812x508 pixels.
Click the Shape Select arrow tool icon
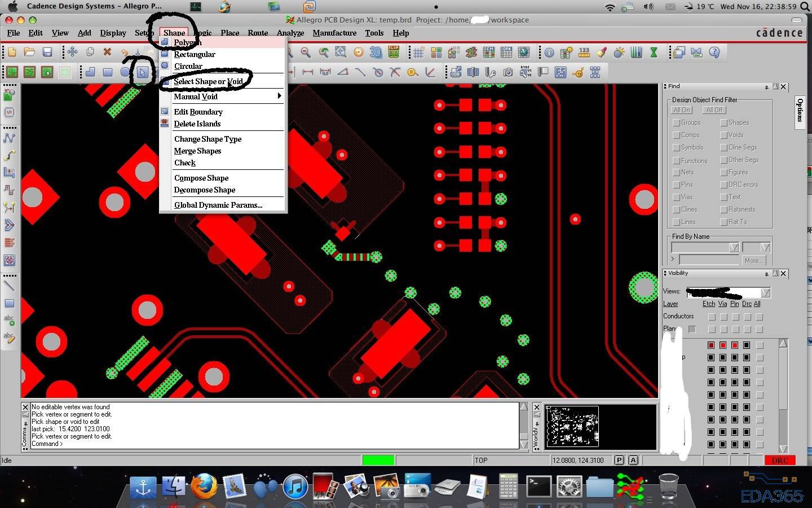tap(143, 72)
